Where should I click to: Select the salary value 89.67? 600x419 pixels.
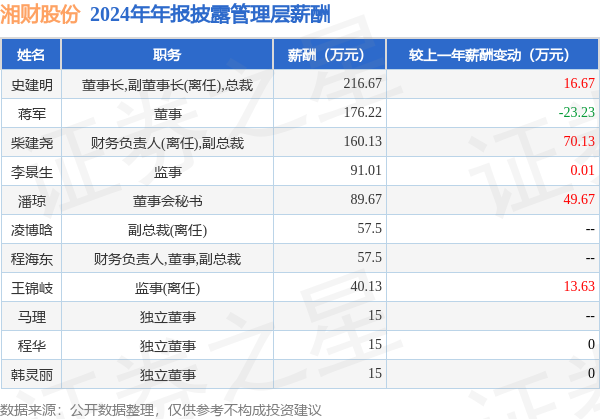click(x=366, y=199)
